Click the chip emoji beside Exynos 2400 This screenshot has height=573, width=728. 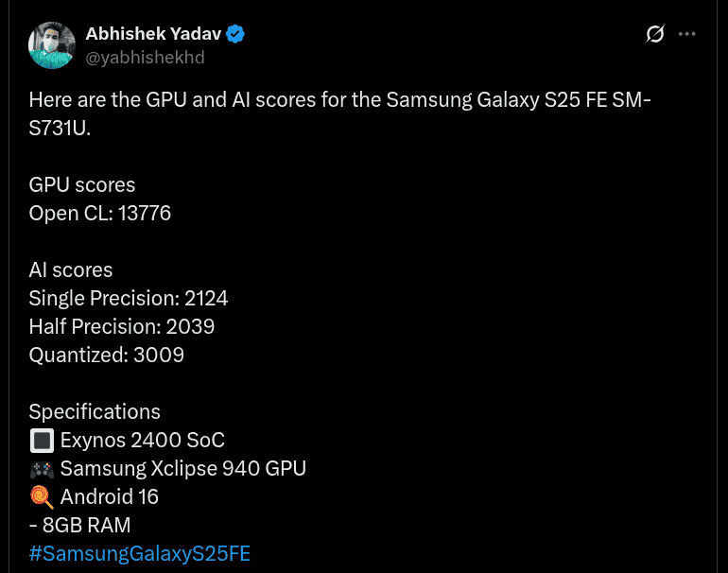42,441
